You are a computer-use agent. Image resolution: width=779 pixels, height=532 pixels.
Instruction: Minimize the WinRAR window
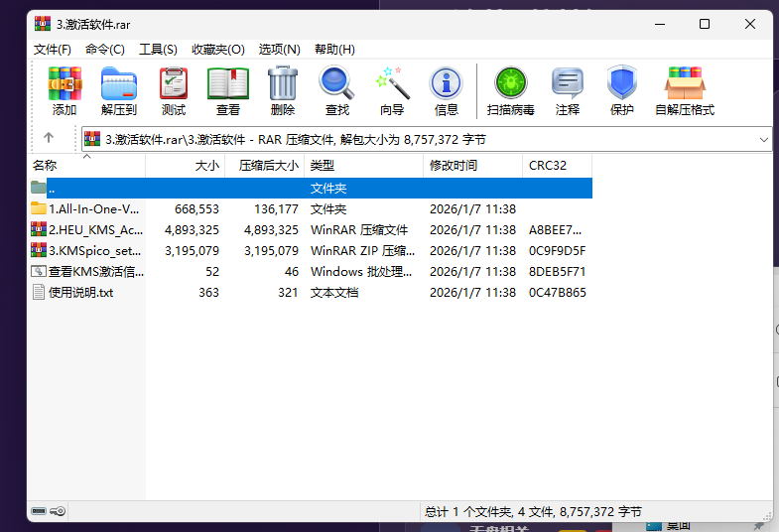[660, 24]
